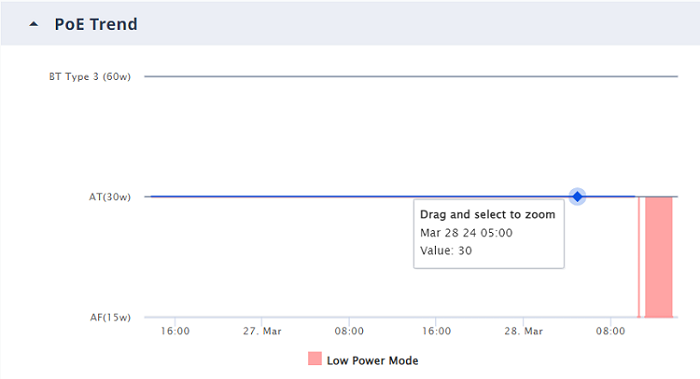Click the AF(15w) axis label
The height and width of the screenshot is (379, 700).
click(110, 317)
